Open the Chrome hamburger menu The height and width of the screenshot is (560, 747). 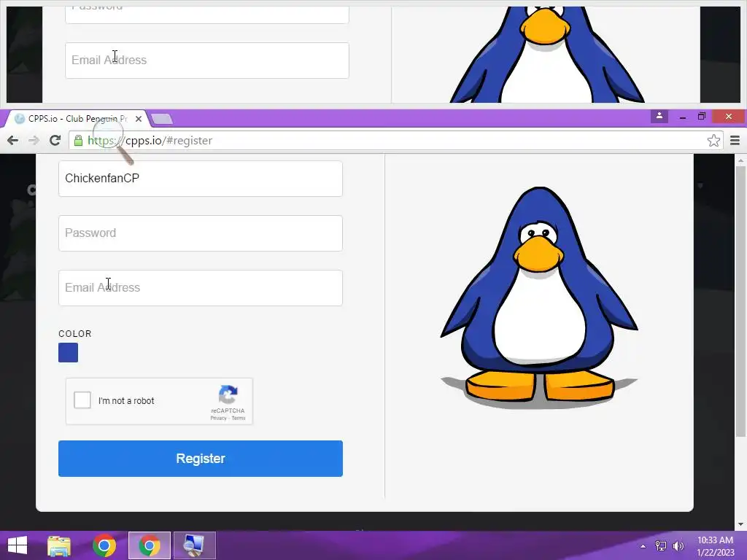pyautogui.click(x=735, y=141)
